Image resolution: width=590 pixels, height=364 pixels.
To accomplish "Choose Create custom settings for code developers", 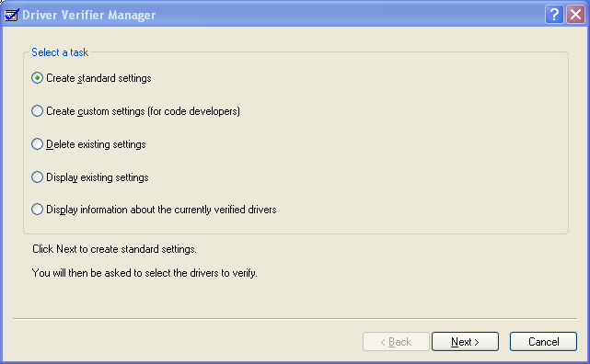I will click(136, 111).
